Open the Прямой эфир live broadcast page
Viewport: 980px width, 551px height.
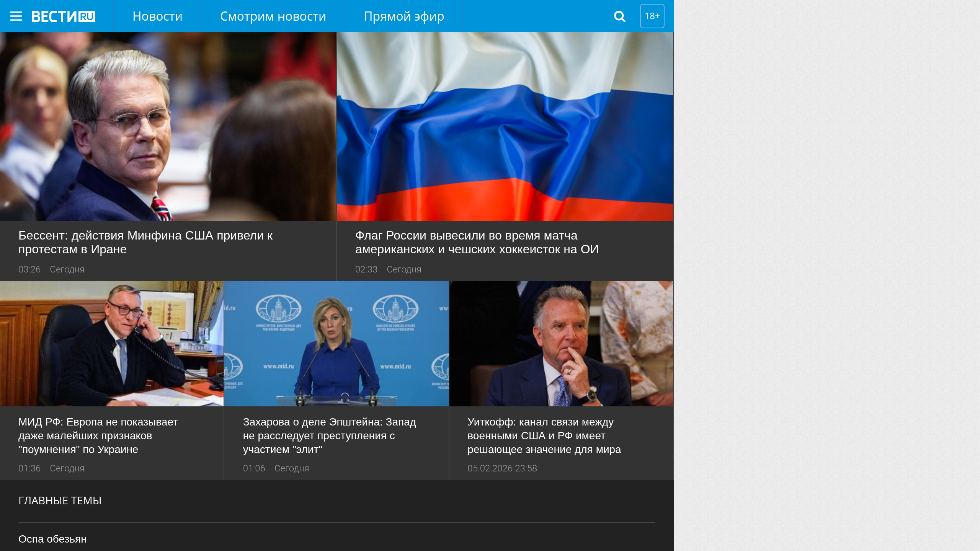403,16
